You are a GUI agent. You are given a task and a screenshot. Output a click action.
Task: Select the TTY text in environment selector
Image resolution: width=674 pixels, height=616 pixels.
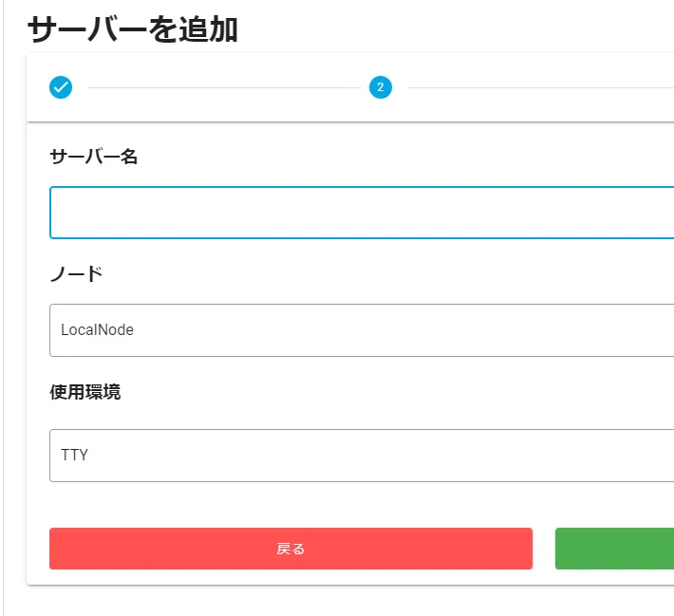74,456
